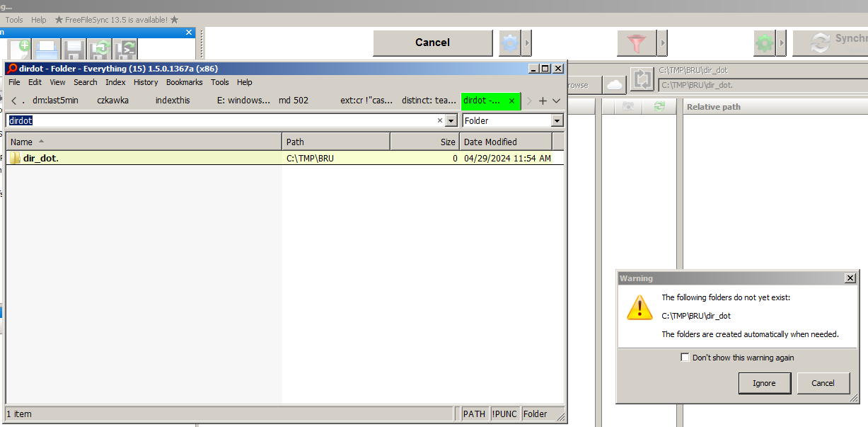This screenshot has height=427, width=868.
Task: Maximize the Everything window
Action: click(x=545, y=69)
